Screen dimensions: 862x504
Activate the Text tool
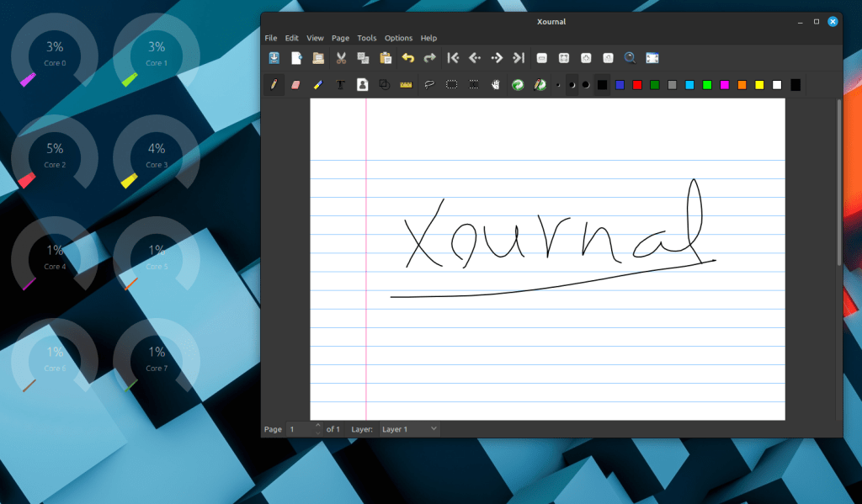340,84
